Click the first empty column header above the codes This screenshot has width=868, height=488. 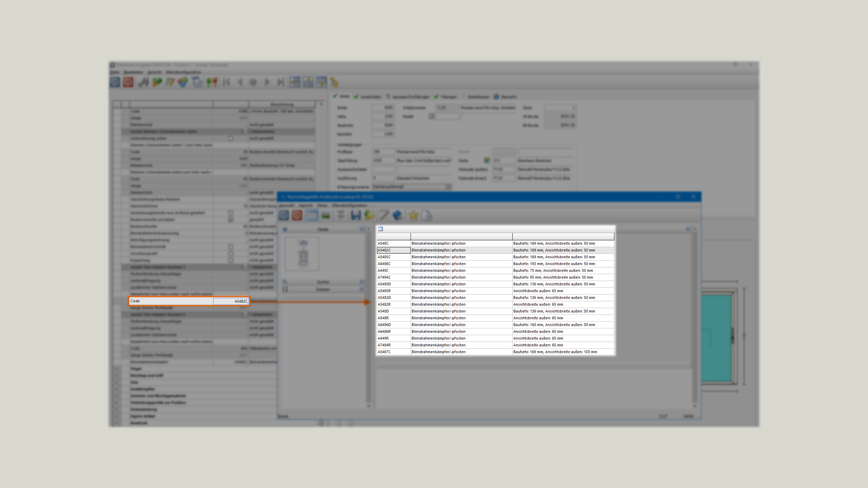394,236
